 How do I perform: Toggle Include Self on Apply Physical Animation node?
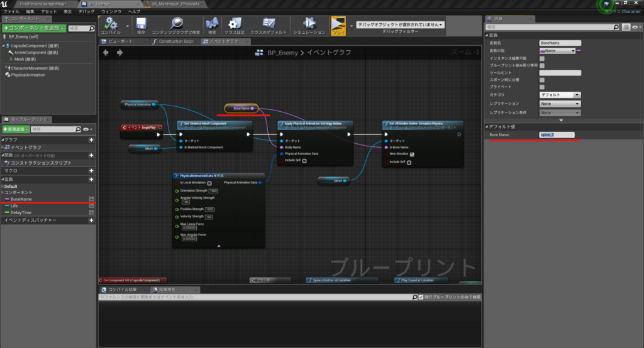(x=304, y=161)
